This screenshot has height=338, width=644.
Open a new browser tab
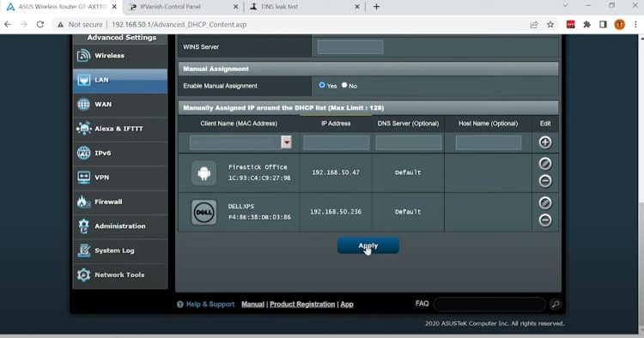tap(376, 7)
